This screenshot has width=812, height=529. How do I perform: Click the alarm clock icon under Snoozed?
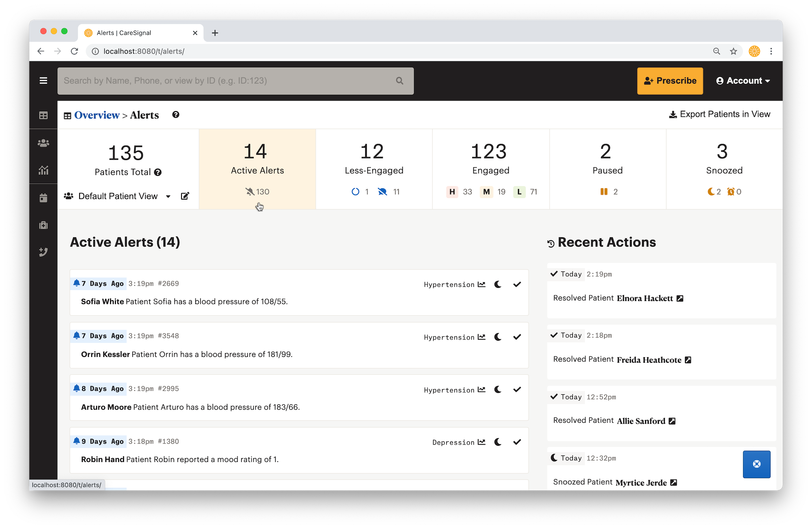point(731,191)
